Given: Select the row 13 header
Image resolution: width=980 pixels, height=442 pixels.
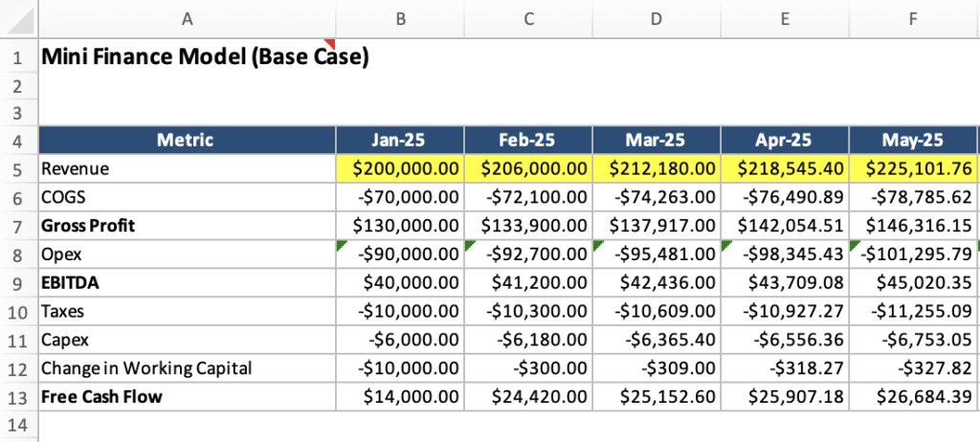Looking at the screenshot, I should coord(18,396).
